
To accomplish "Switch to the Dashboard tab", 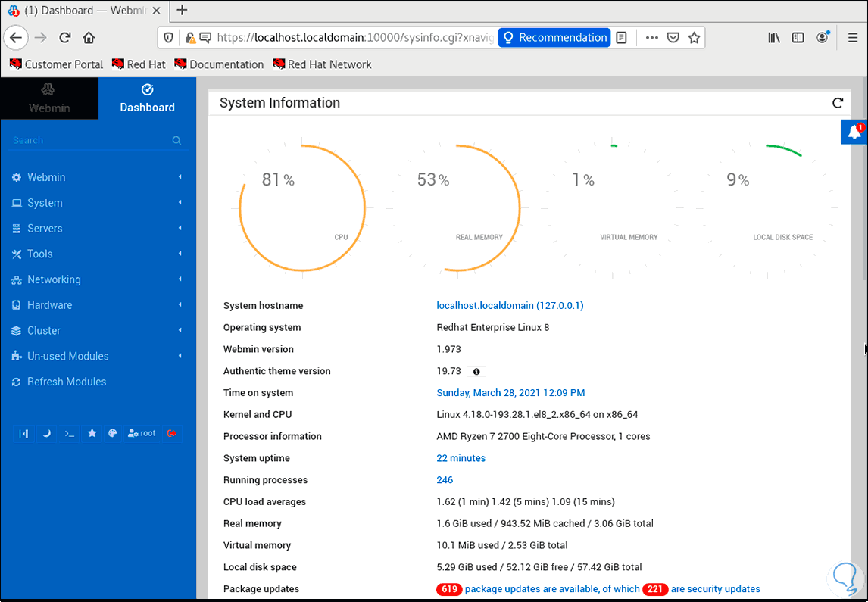I will point(147,98).
